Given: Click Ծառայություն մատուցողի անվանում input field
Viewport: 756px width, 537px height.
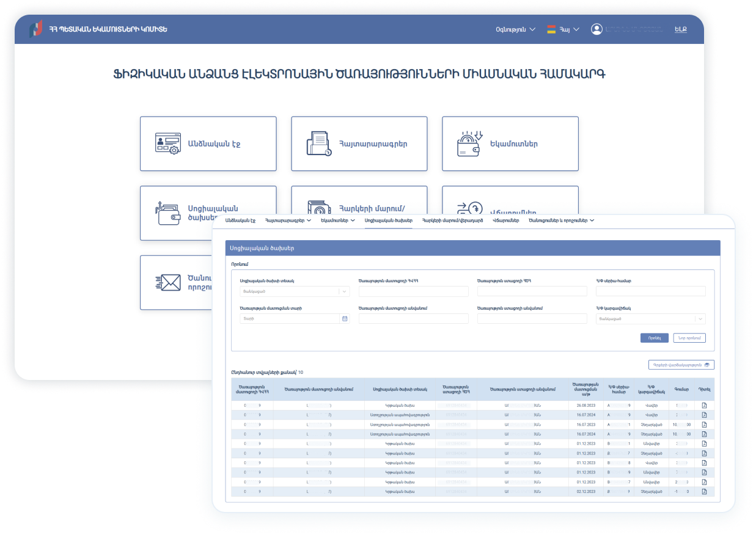Looking at the screenshot, I should pyautogui.click(x=413, y=319).
